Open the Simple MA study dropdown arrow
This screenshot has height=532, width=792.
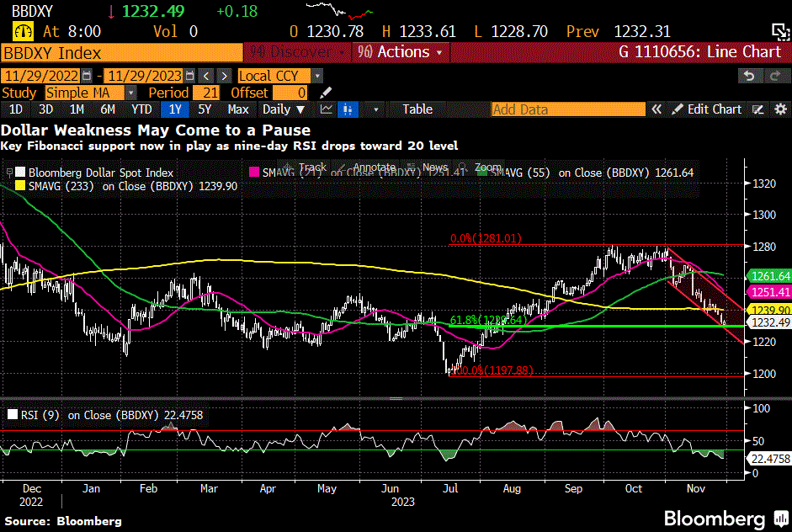pos(130,93)
